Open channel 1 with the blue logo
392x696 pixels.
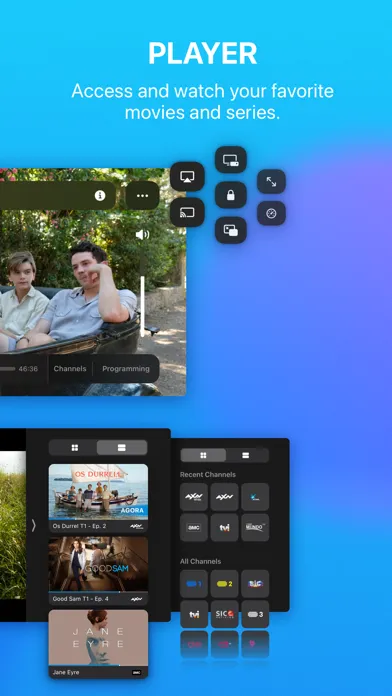[x=194, y=584]
